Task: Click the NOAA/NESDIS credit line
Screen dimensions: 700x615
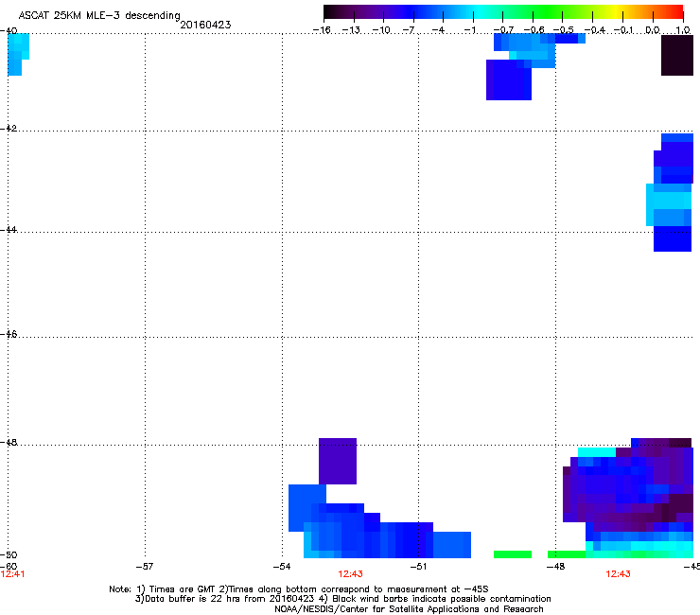Action: coord(409,609)
